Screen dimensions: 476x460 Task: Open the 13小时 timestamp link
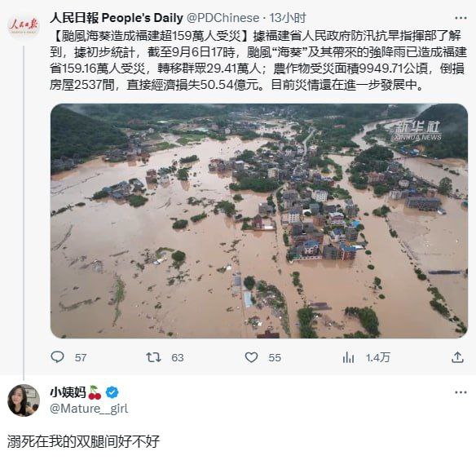pos(288,18)
